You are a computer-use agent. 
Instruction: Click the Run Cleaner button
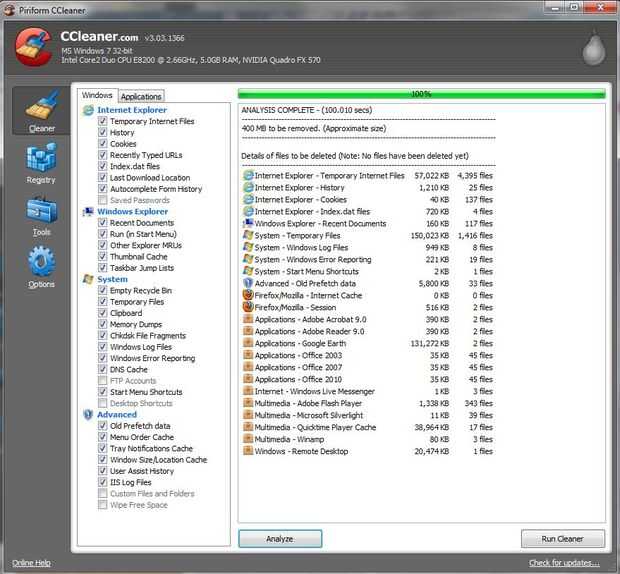563,539
